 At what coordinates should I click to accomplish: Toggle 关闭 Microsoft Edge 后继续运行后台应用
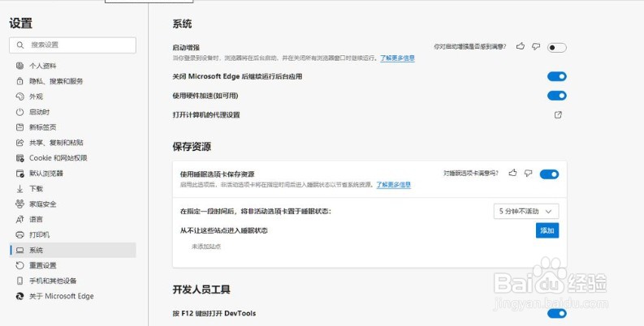coord(556,76)
